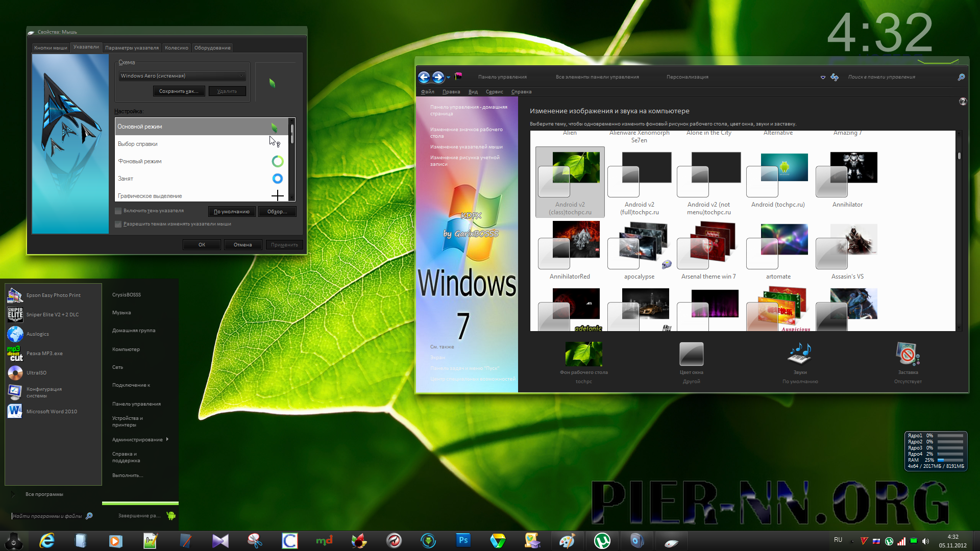
Task: Click the Back arrow in Control Panel window
Action: tap(424, 77)
